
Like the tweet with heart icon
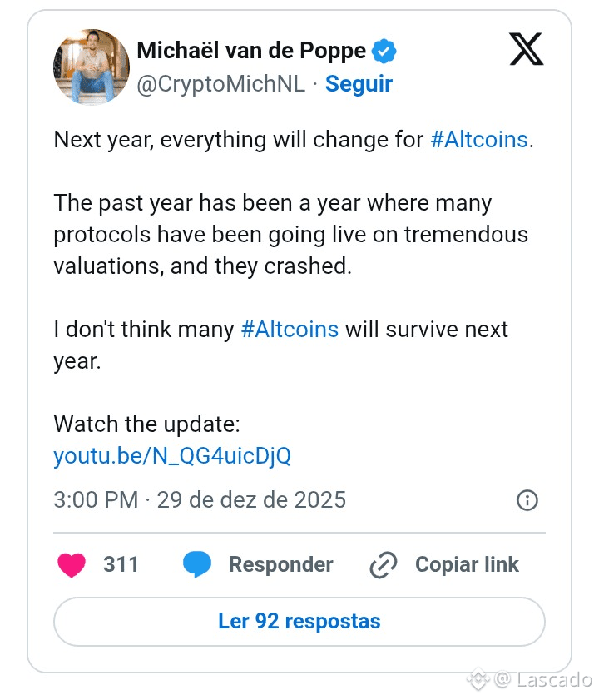72,564
